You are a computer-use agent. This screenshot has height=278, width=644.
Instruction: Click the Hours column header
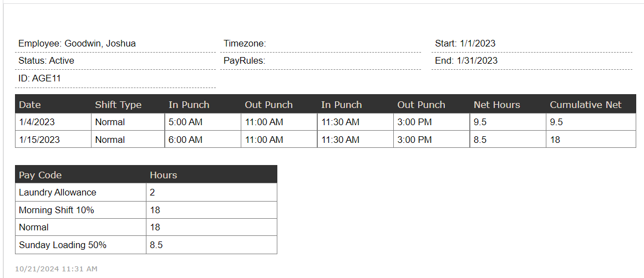coord(211,174)
